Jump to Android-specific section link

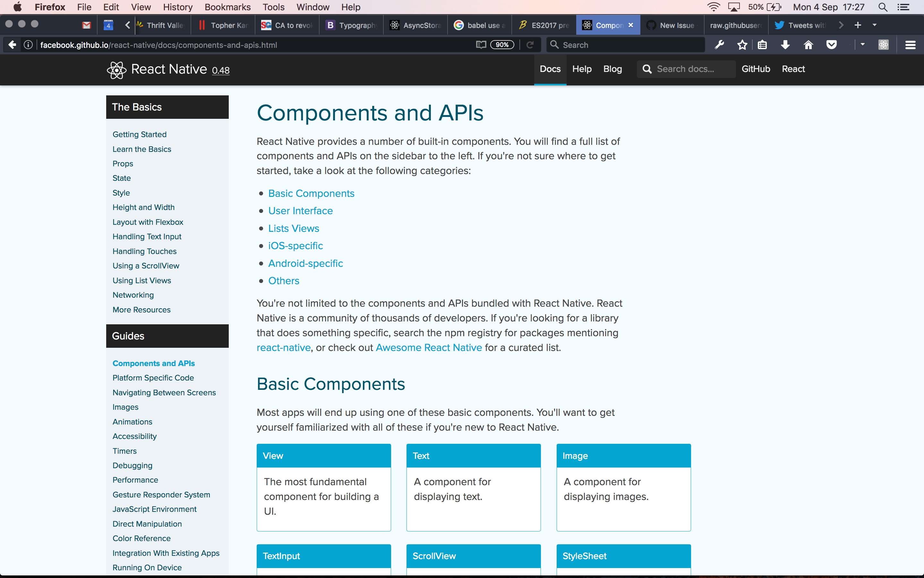point(305,263)
